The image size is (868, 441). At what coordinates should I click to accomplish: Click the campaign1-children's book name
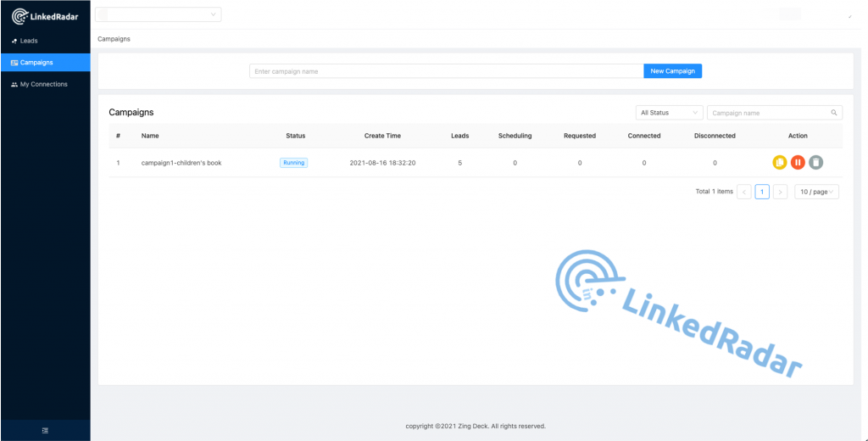(181, 163)
